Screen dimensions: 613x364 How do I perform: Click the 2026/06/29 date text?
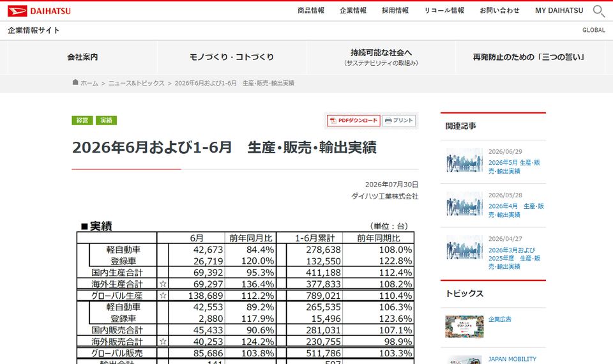[x=505, y=152]
